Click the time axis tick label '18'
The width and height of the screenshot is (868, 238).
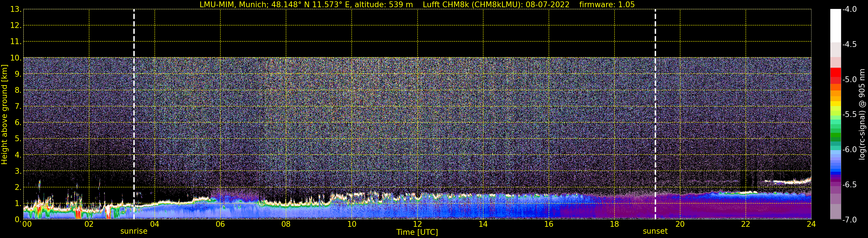click(614, 224)
